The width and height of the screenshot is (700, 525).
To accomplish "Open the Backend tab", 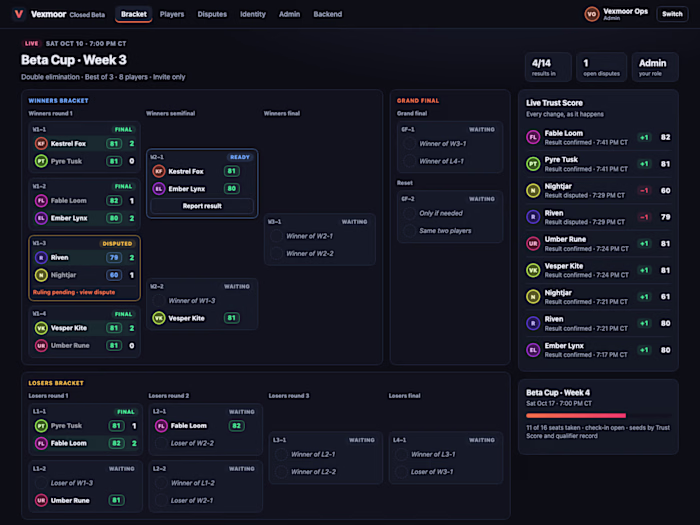I will tap(328, 14).
